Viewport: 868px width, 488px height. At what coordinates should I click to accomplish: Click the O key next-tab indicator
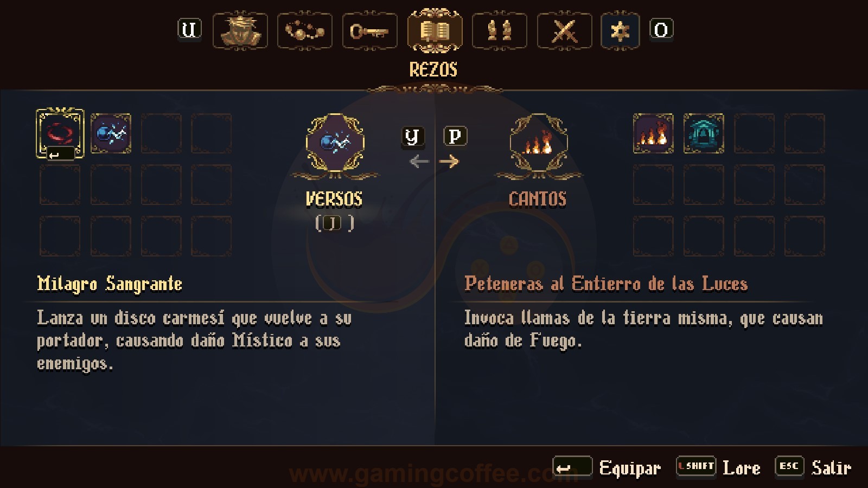coord(661,29)
